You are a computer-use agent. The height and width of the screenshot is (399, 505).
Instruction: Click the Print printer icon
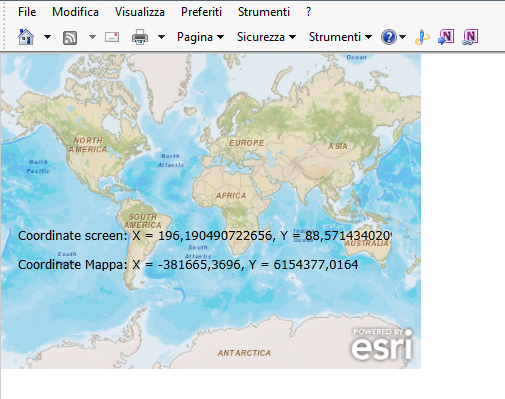coord(140,37)
